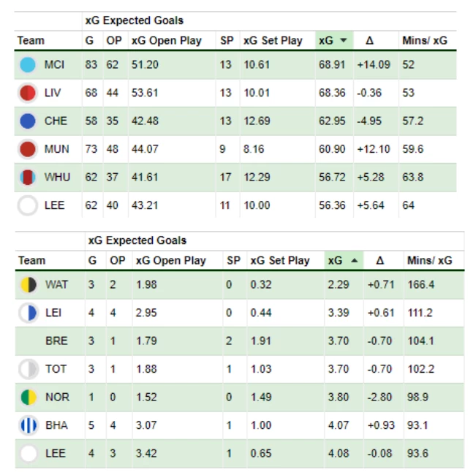Click the BHA blue striped badge
476x475 pixels.
coord(29,425)
